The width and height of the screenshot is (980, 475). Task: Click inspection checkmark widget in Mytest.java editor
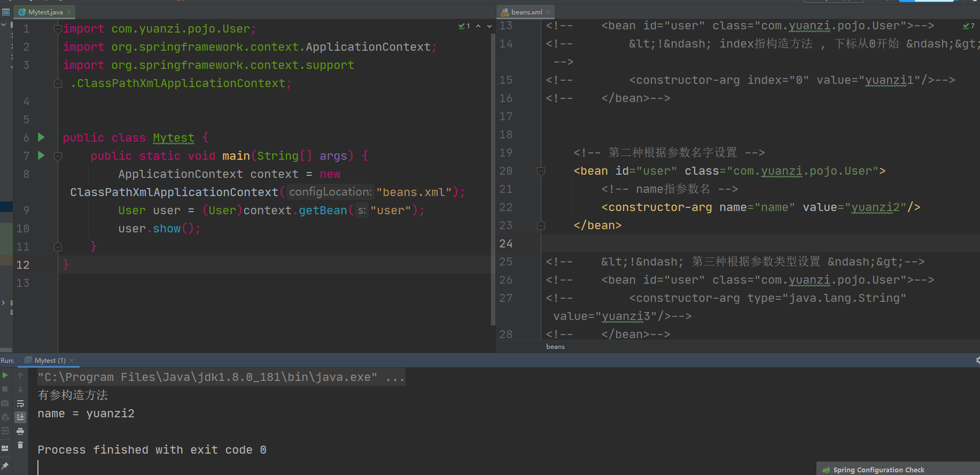click(x=464, y=26)
